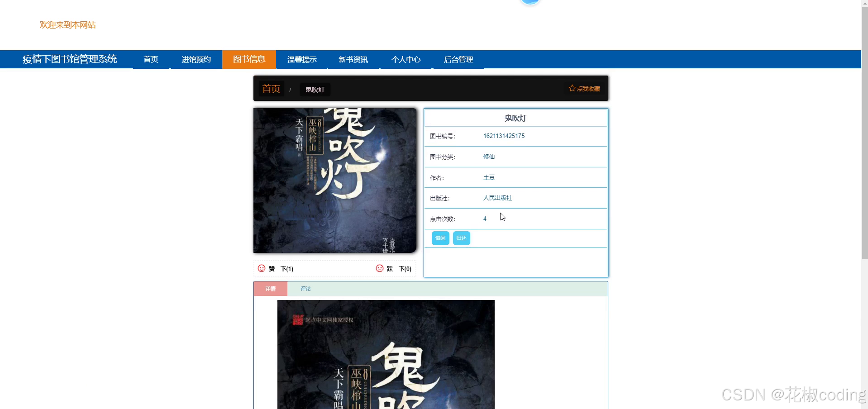The image size is (868, 409).
Task: Click 首页 in the breadcrumb bar
Action: [x=271, y=89]
